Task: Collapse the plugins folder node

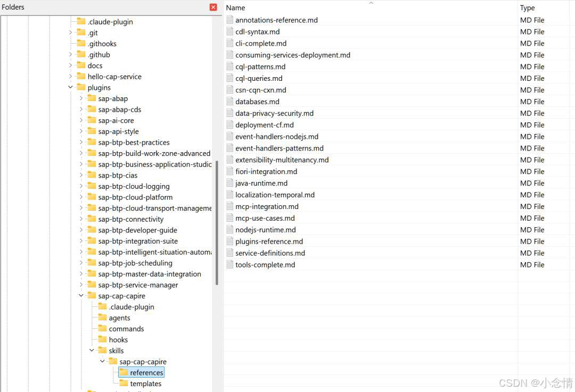Action: pyautogui.click(x=70, y=87)
